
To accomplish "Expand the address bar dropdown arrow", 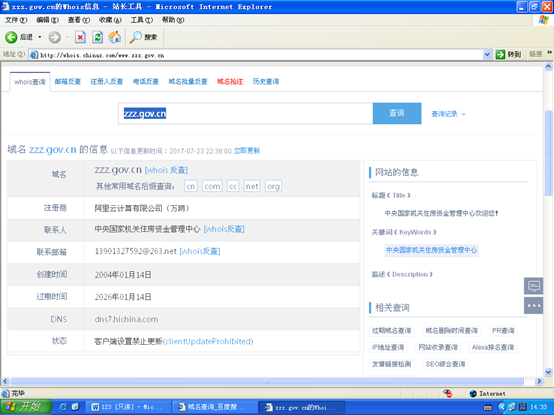I will click(487, 54).
